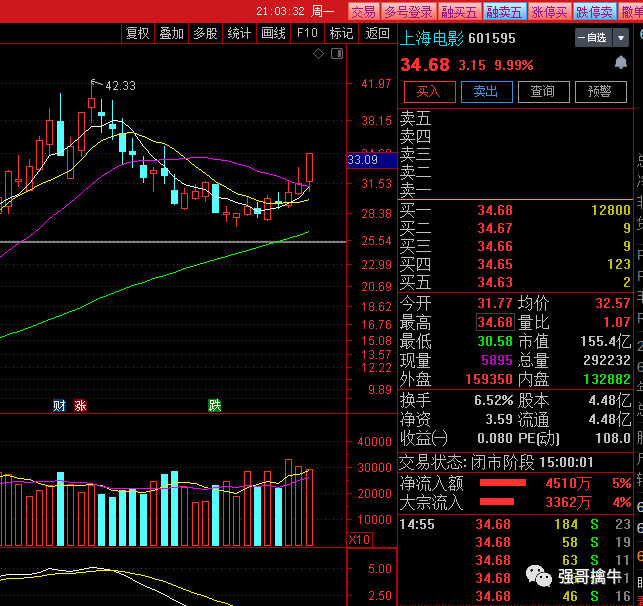Click the 查询 query button
The height and width of the screenshot is (606, 643).
(x=543, y=91)
